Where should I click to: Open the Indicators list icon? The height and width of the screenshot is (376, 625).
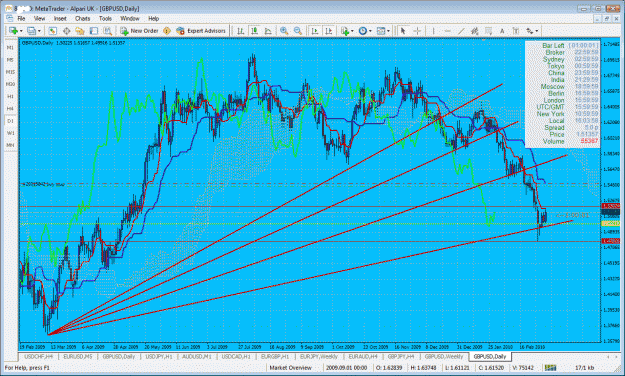(345, 31)
